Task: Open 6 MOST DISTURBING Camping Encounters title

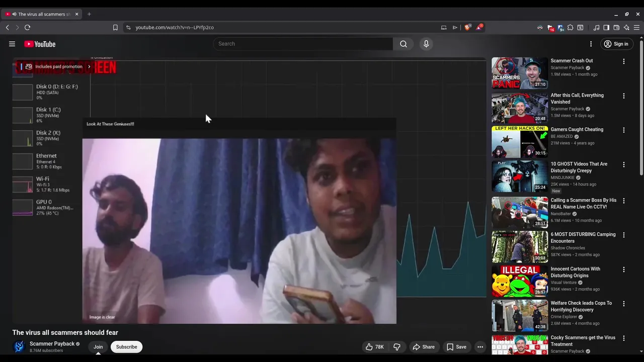Action: point(583,238)
